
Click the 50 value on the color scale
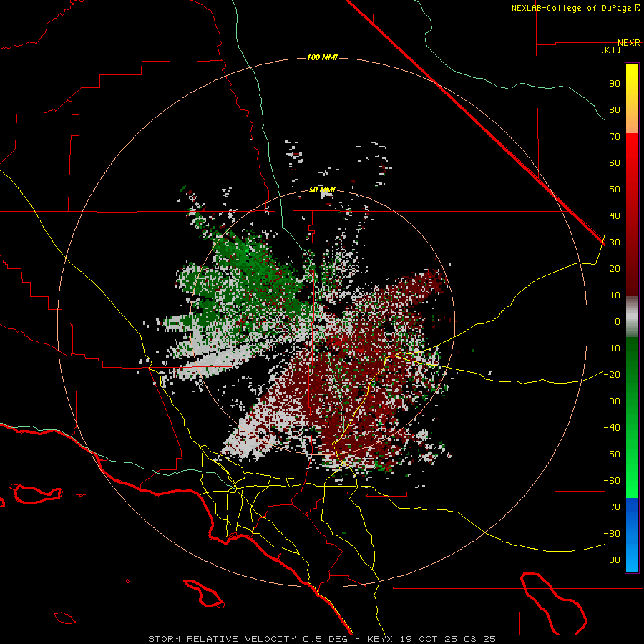click(615, 190)
